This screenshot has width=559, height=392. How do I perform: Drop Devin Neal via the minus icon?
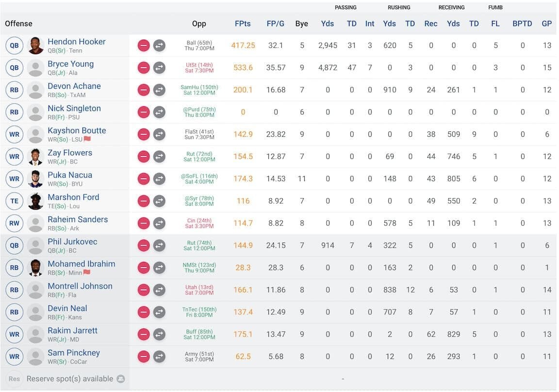pos(144,312)
